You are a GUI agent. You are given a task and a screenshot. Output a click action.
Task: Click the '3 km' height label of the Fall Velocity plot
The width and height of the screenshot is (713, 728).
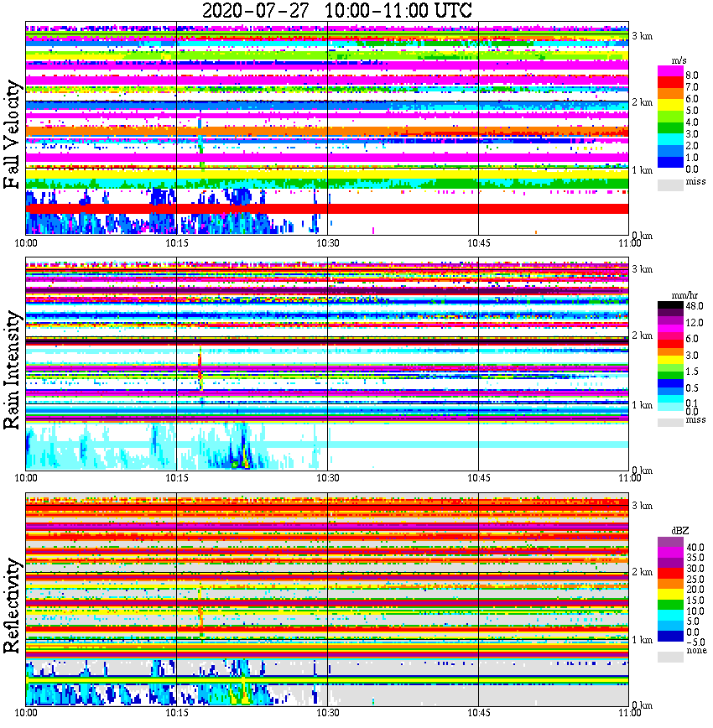tap(642, 36)
